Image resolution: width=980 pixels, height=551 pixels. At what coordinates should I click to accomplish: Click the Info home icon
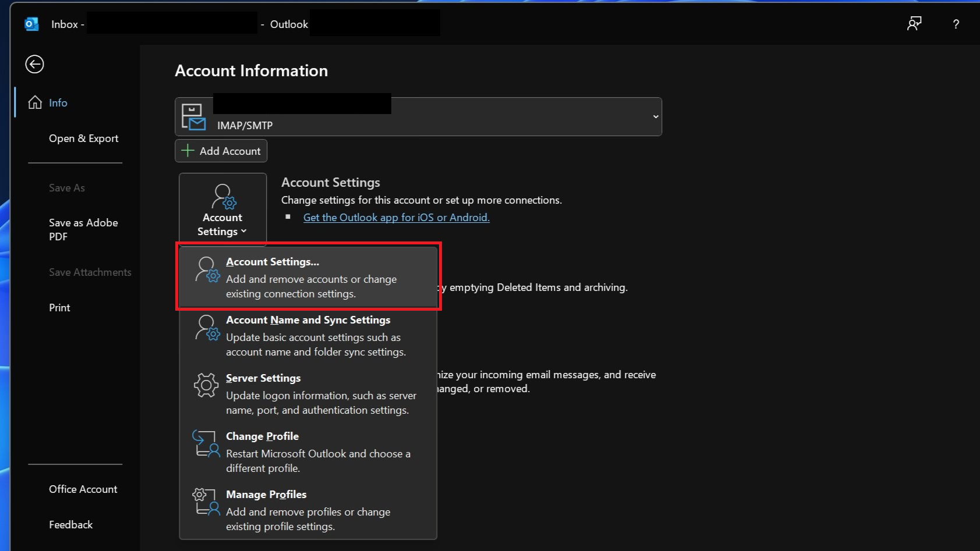coord(35,103)
